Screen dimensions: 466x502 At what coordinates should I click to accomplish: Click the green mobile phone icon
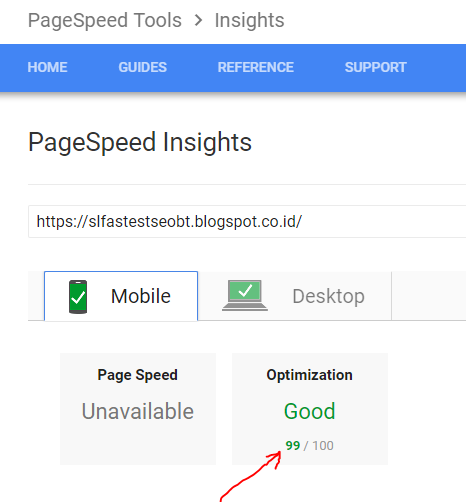click(78, 297)
